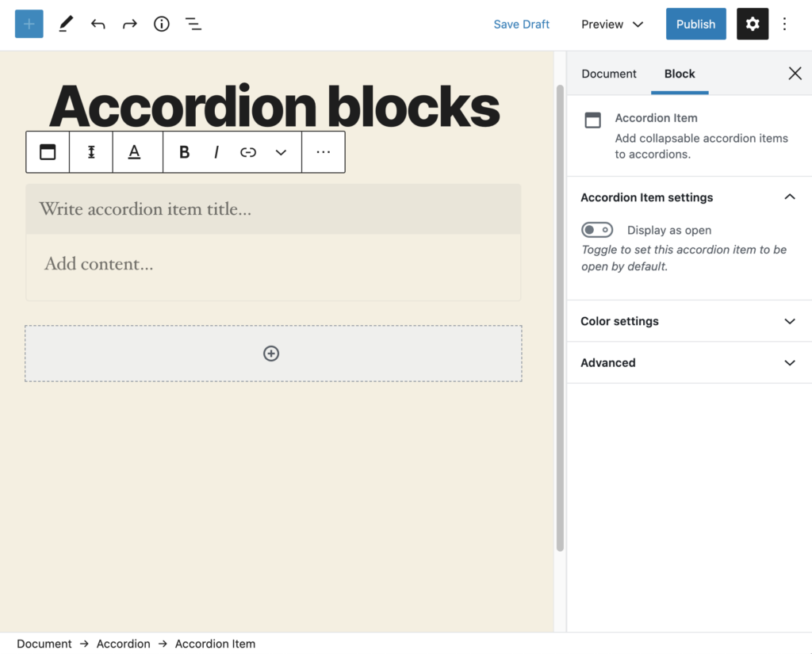
Task: Click the blue add block inserter button
Action: click(29, 24)
